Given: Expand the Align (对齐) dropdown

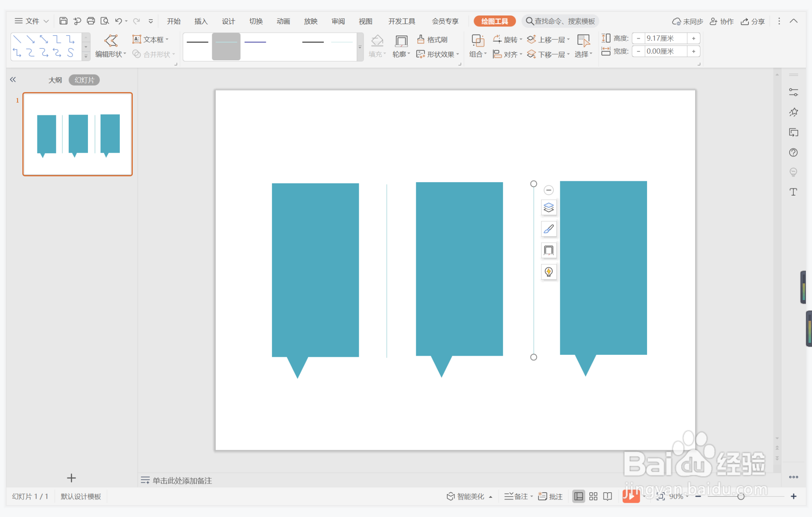Looking at the screenshot, I should [521, 54].
